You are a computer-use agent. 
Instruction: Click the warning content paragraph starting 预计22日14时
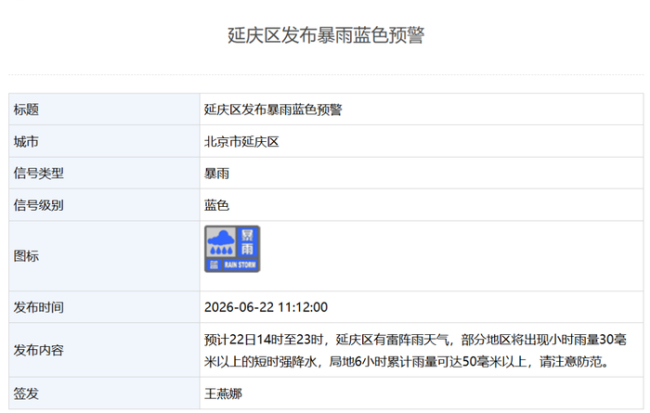(415, 351)
